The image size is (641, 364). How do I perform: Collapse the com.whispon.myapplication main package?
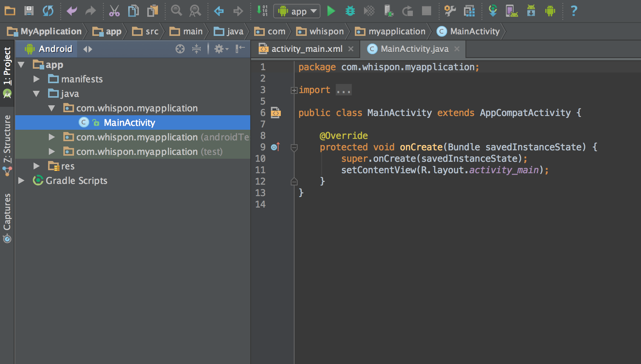point(52,108)
